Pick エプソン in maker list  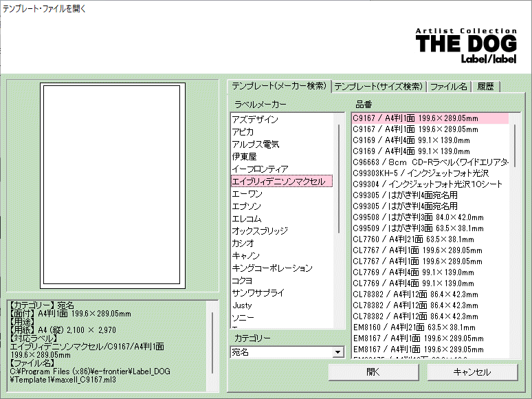282,206
